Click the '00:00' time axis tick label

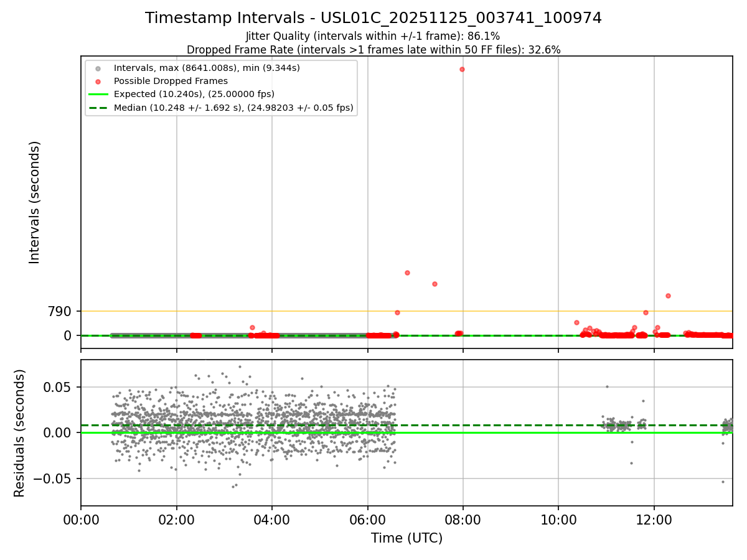click(81, 520)
